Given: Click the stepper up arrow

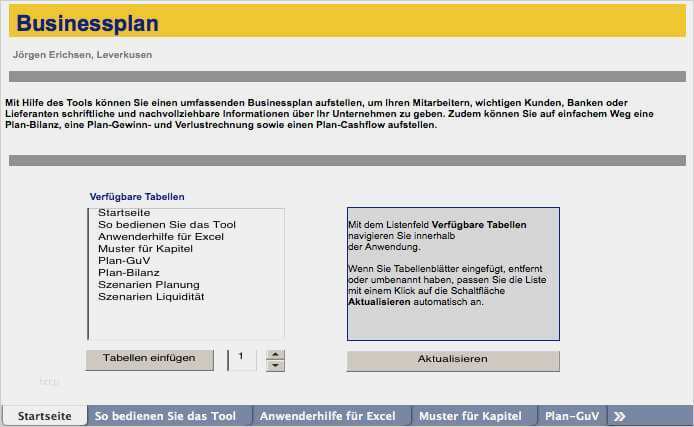Looking at the screenshot, I should click(276, 354).
